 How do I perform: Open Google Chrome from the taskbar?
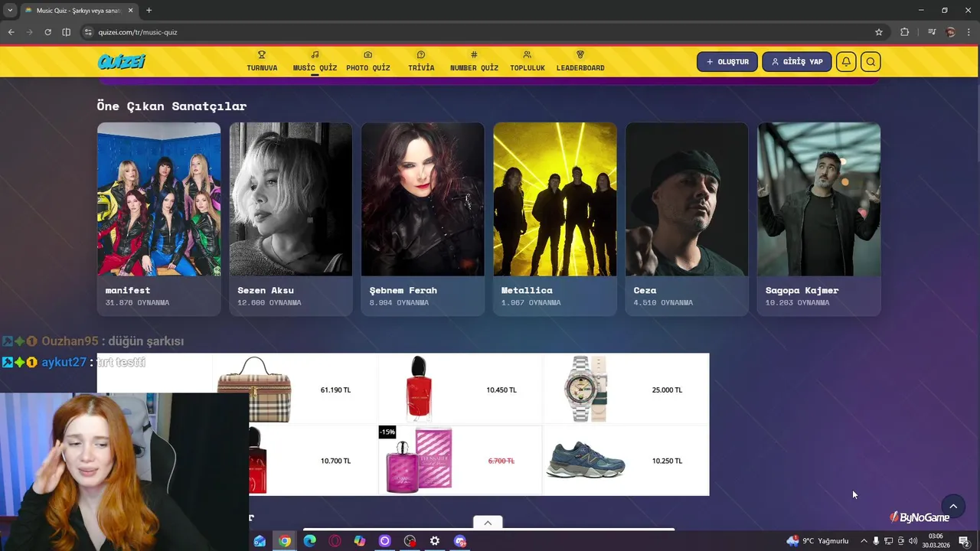285,541
